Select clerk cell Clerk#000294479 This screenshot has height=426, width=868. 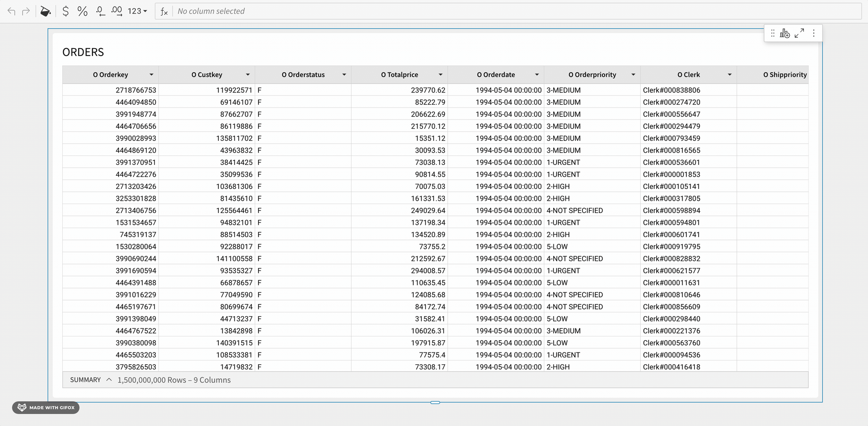[688, 126]
